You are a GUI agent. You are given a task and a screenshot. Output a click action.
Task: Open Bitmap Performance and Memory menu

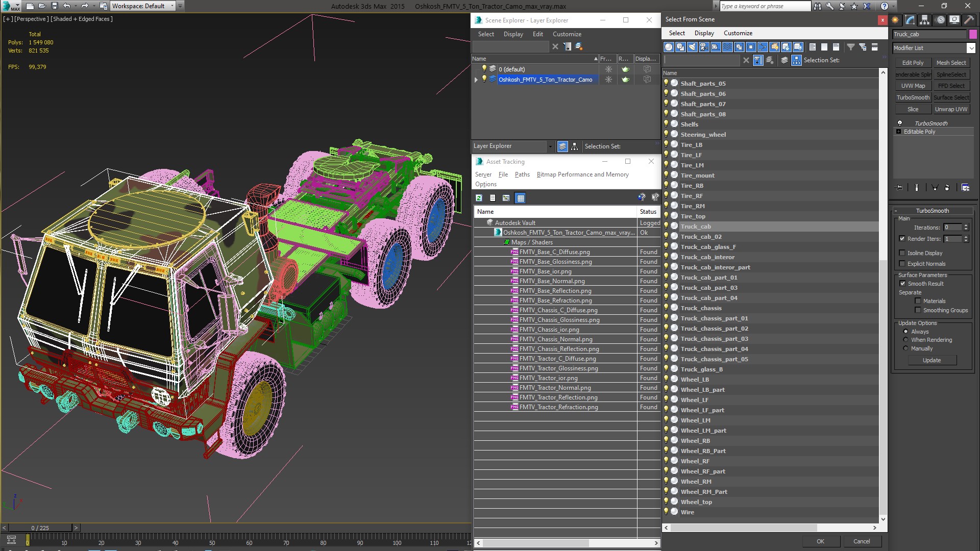point(582,174)
